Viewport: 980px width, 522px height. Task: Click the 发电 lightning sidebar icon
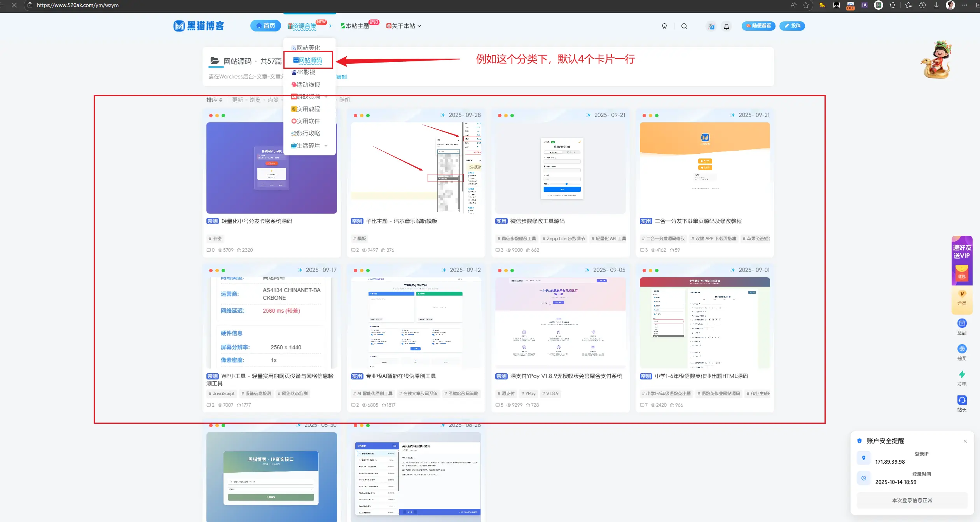click(x=962, y=374)
